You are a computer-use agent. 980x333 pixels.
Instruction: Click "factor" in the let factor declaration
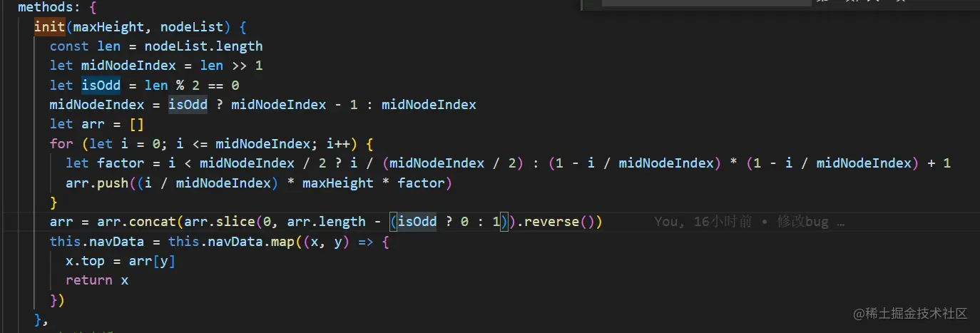tap(121, 163)
